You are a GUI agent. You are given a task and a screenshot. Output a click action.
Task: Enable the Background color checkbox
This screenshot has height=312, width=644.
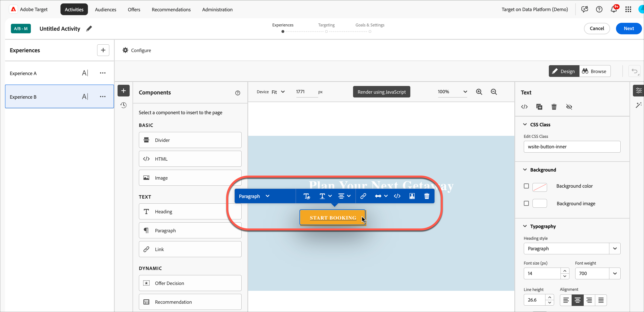(x=526, y=186)
